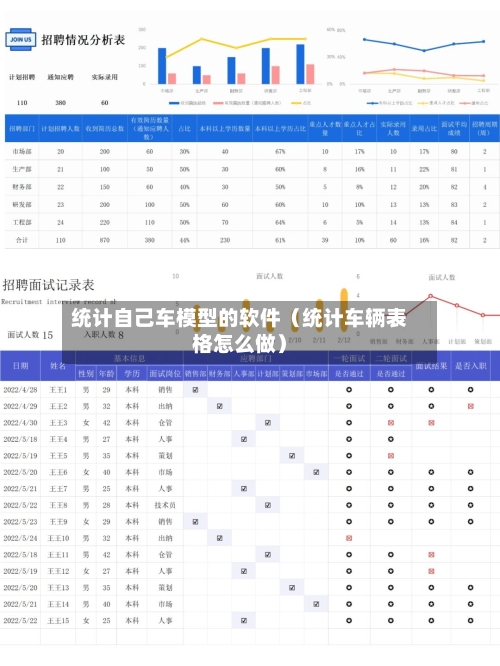The height and width of the screenshot is (666, 500).
Task: Select the 日期 column header
Action: [20, 366]
